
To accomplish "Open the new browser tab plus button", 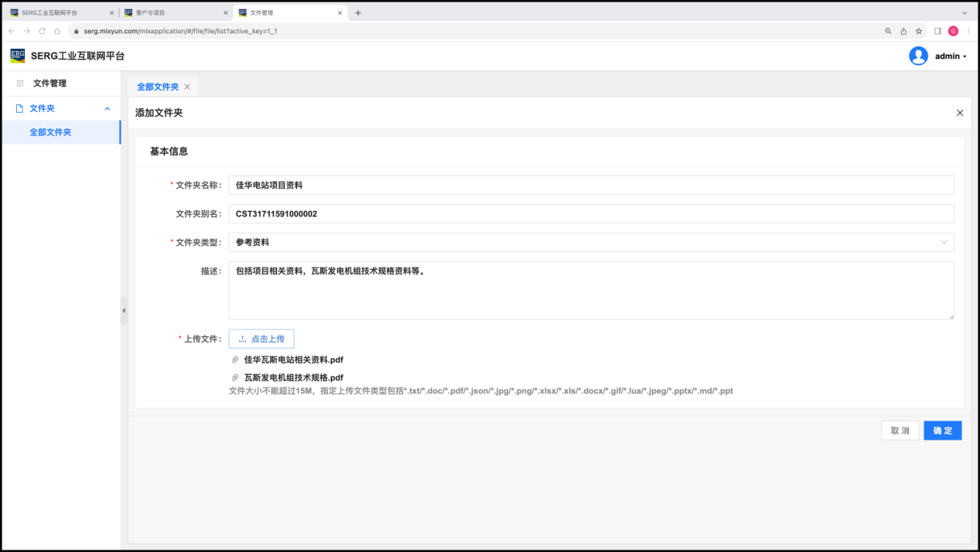I will tap(358, 13).
